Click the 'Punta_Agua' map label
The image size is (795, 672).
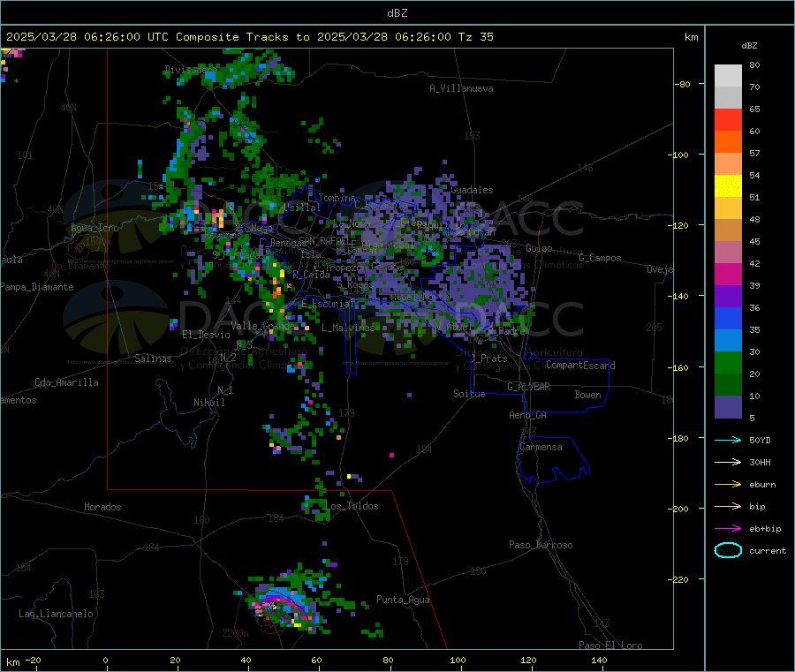403,600
